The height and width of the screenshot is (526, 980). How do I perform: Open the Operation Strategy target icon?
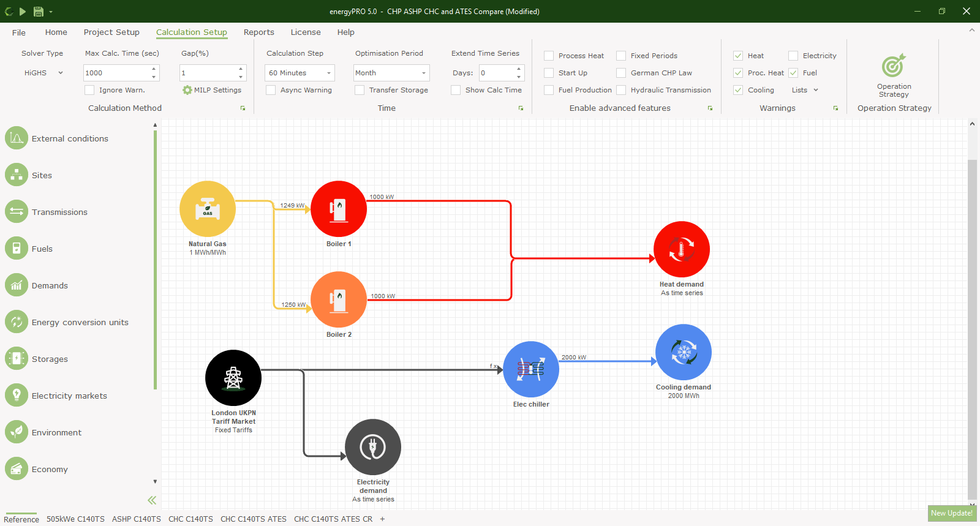[x=894, y=66]
